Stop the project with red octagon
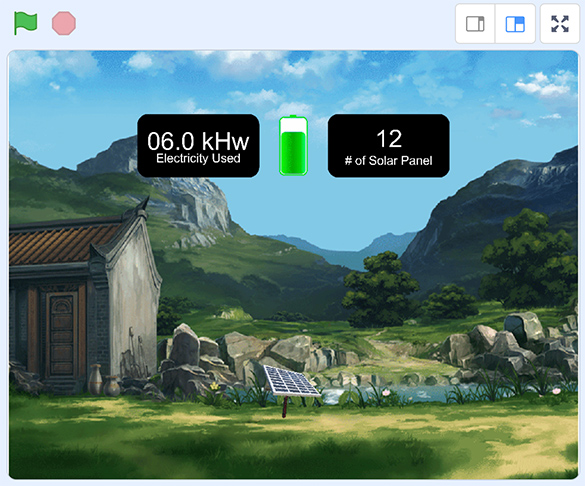The image size is (585, 486). click(x=64, y=23)
